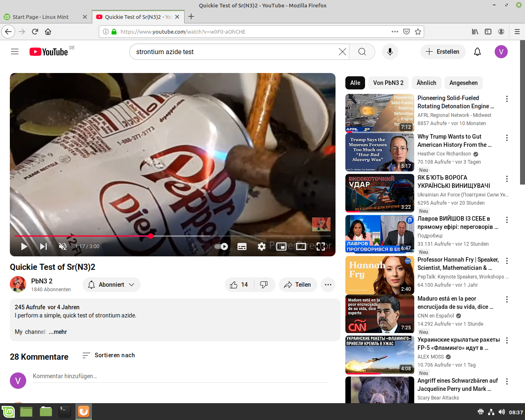Expand the Abonniert subscription dropdown
Screen dimensions: 525x420
[112, 285]
